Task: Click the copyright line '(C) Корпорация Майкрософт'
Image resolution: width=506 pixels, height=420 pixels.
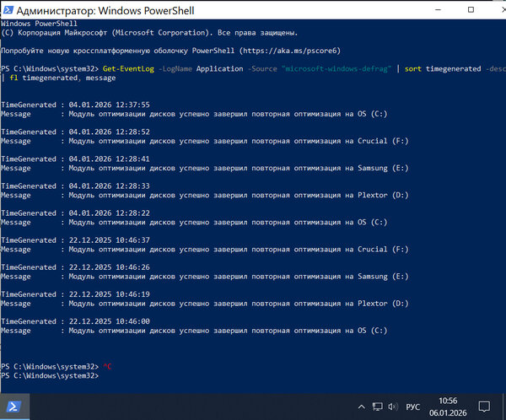Action: (x=54, y=33)
